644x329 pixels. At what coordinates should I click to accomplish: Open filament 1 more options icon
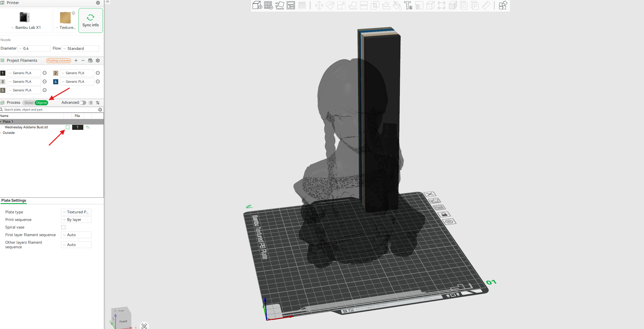45,73
